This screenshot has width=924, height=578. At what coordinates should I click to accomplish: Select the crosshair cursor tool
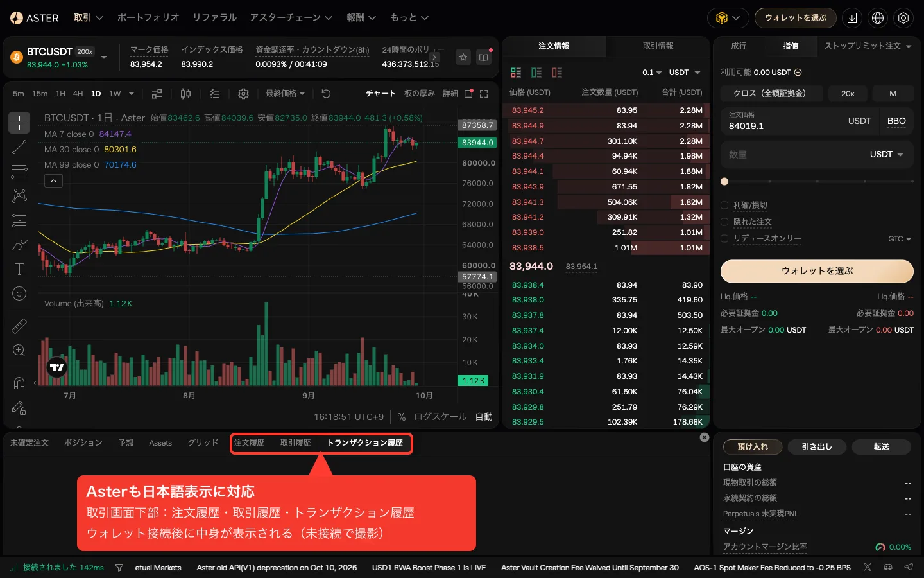point(19,122)
